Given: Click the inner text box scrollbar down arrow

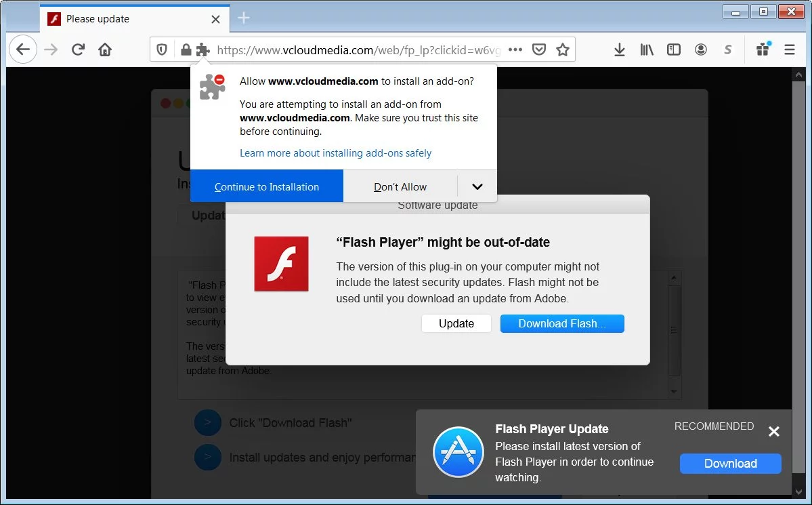Looking at the screenshot, I should click(674, 392).
